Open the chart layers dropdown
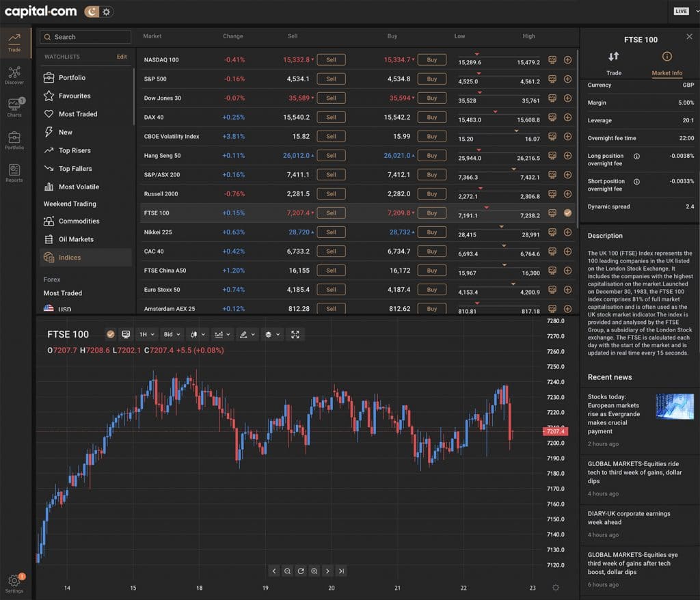Screen dimensions: 700x600 (272, 334)
